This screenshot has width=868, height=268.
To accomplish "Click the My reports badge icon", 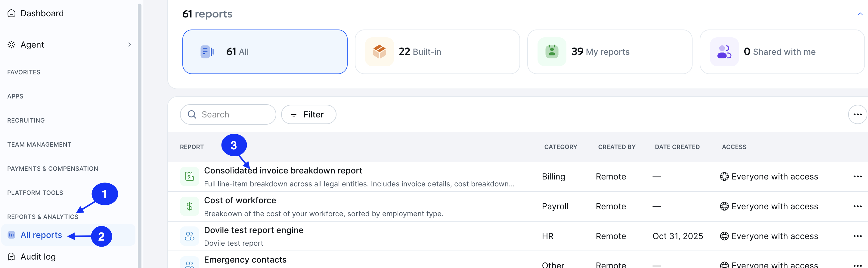I will click(x=552, y=51).
